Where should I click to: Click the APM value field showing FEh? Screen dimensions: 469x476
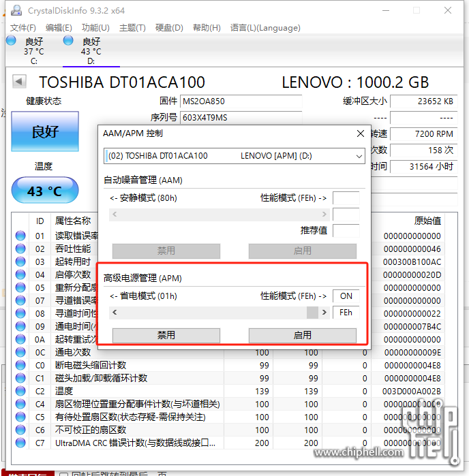point(346,313)
